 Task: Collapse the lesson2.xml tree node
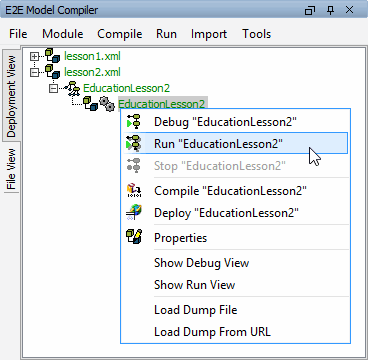34,72
